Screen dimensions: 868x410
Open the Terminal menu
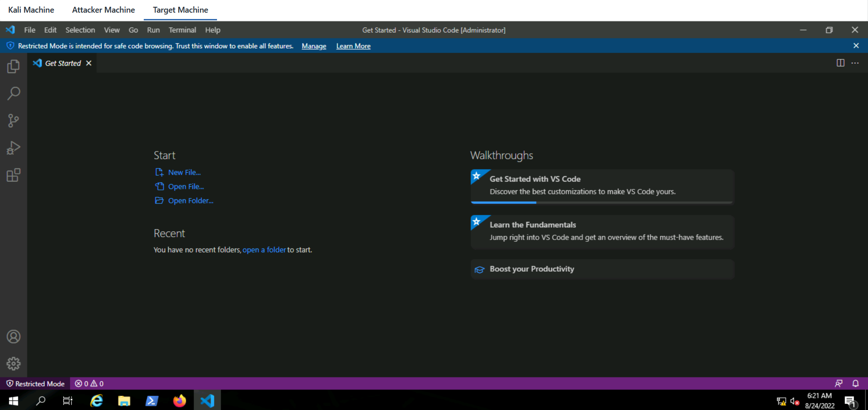click(x=182, y=30)
